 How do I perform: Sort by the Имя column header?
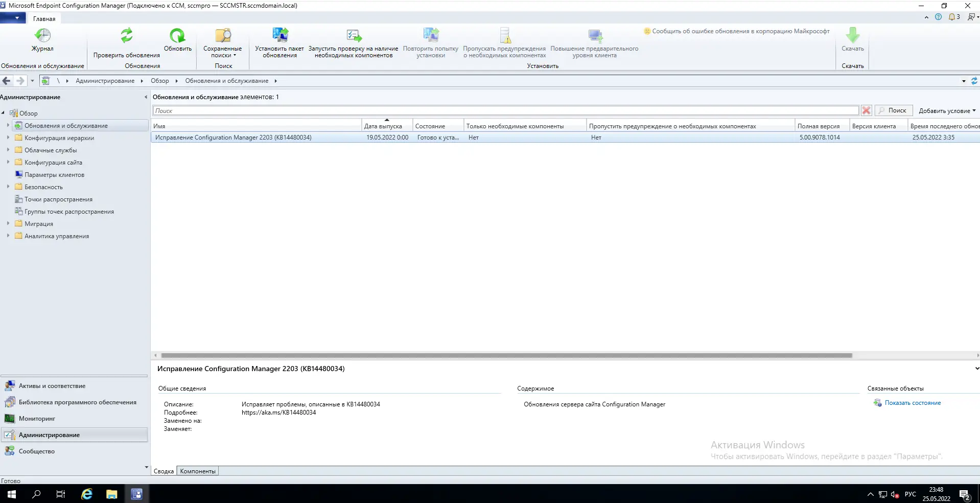click(x=256, y=126)
